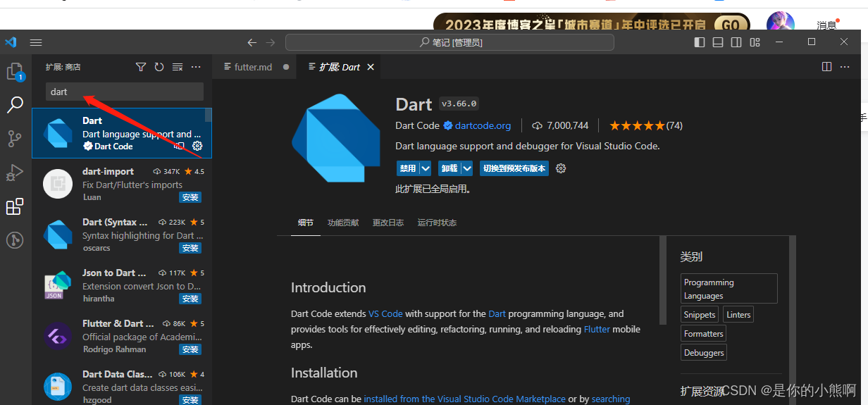
Task: Open the Dart link in introduction text
Action: click(497, 313)
